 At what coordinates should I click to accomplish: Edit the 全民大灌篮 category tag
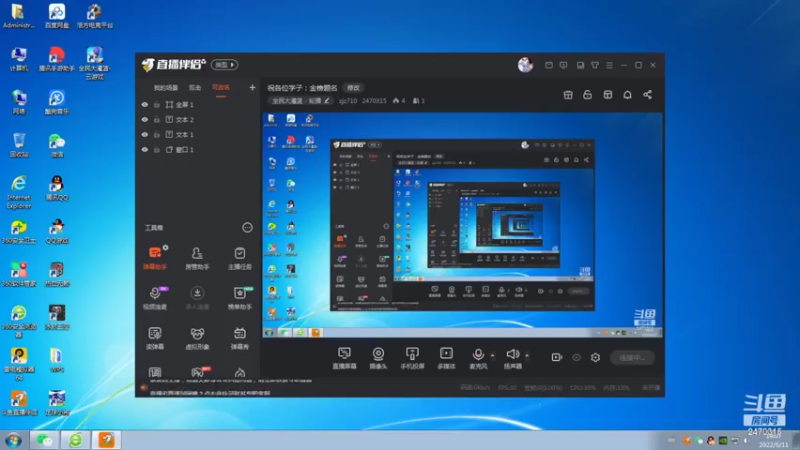click(301, 101)
